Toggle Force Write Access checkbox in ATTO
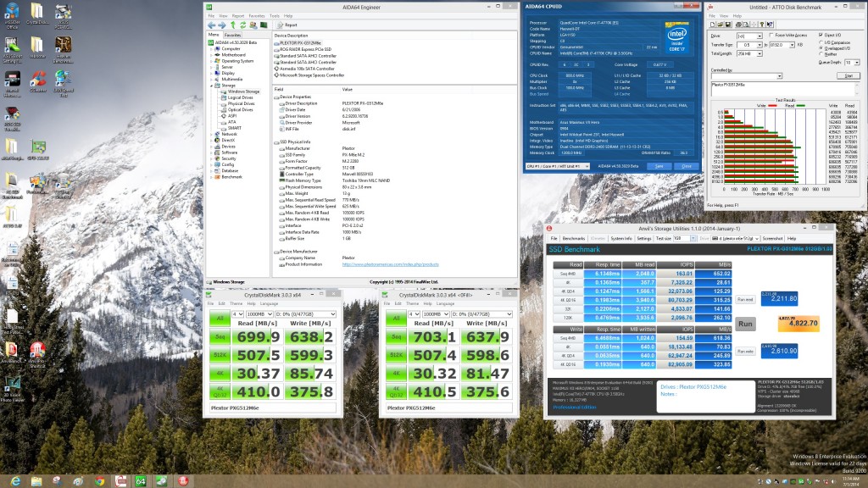The image size is (868, 488). point(771,36)
